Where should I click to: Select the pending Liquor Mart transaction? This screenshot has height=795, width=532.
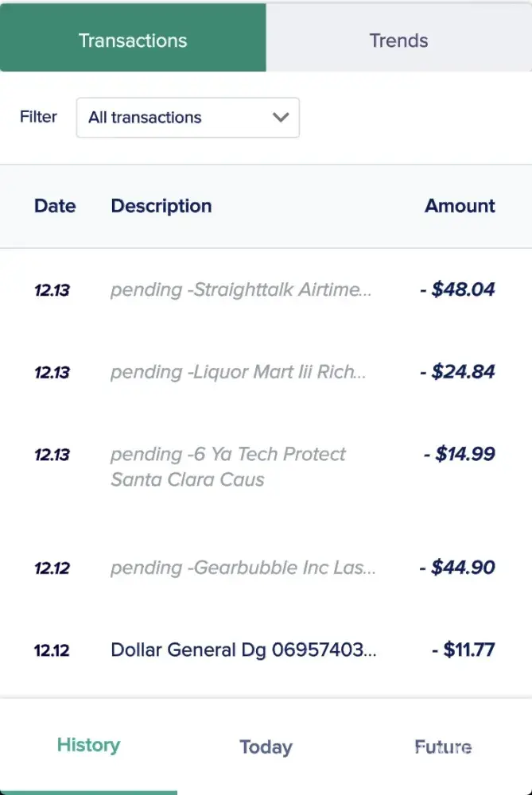click(x=238, y=372)
